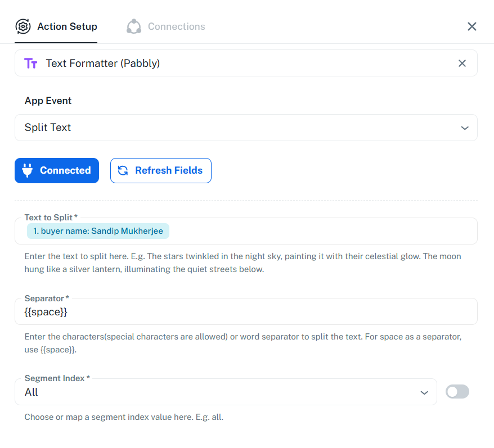Viewport: 494px width, 448px height.
Task: Switch to the Connections tab
Action: pyautogui.click(x=176, y=26)
